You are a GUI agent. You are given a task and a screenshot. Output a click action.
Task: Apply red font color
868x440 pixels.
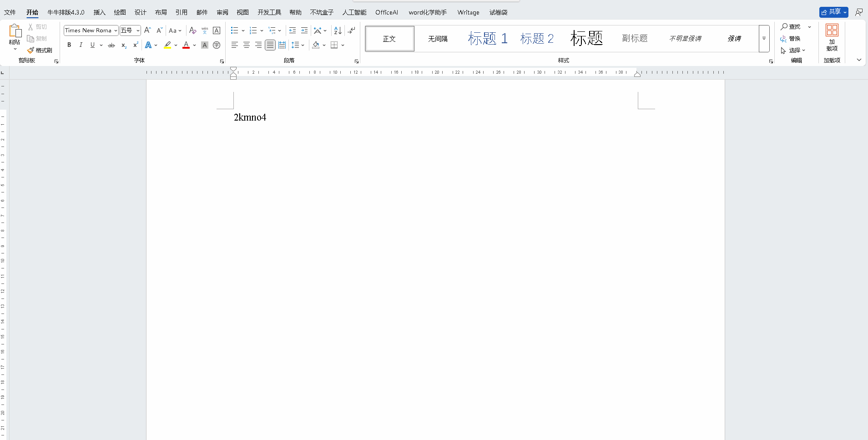pos(186,45)
